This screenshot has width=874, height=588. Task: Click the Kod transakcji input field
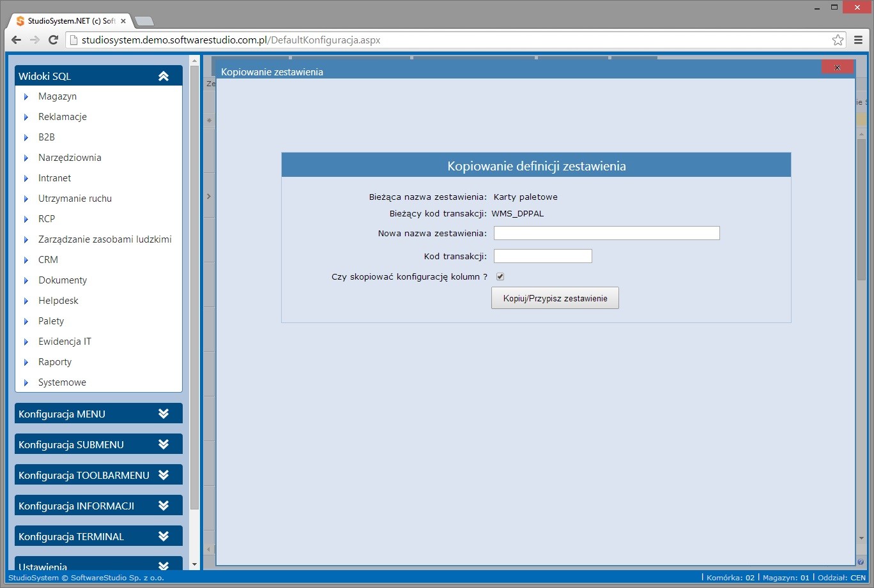coord(543,256)
